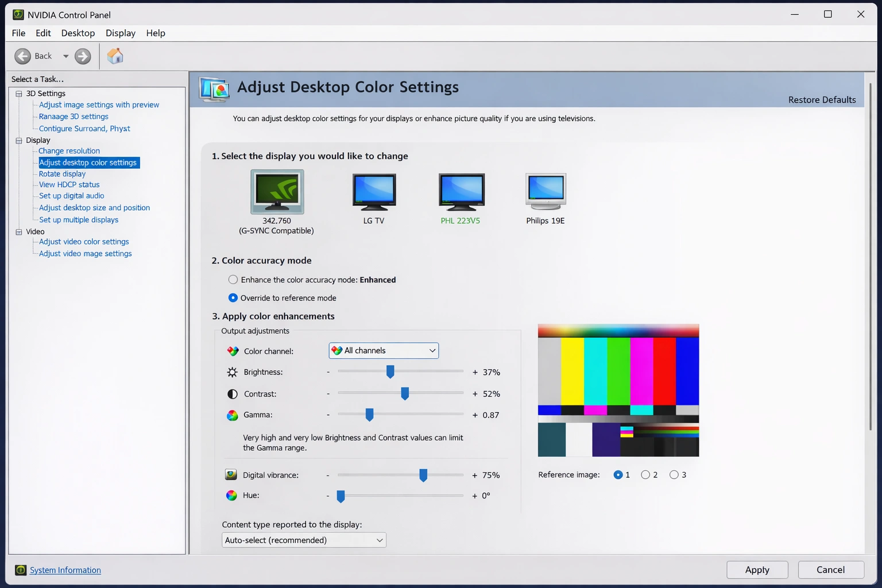Open the Desktop menu
Screen dimensions: 882x588
tap(78, 33)
